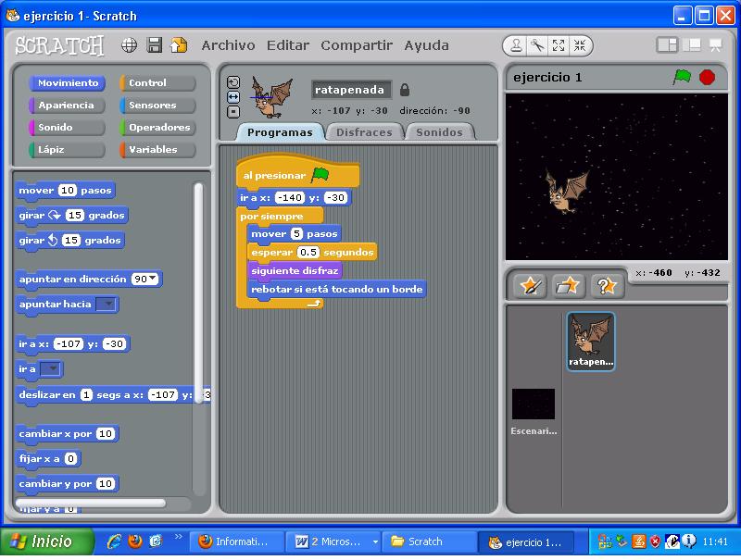Screen dimensions: 741x560
Task: Launch Firefox from quick launch bar
Action: [135, 541]
